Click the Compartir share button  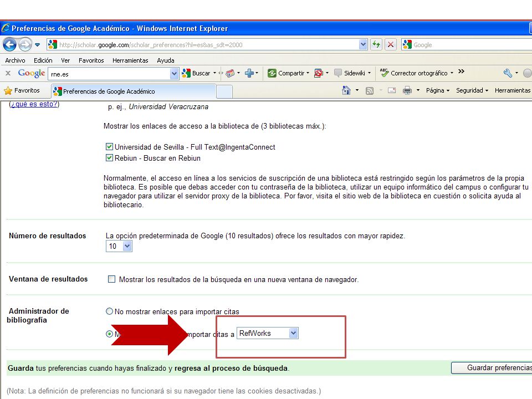coord(288,73)
